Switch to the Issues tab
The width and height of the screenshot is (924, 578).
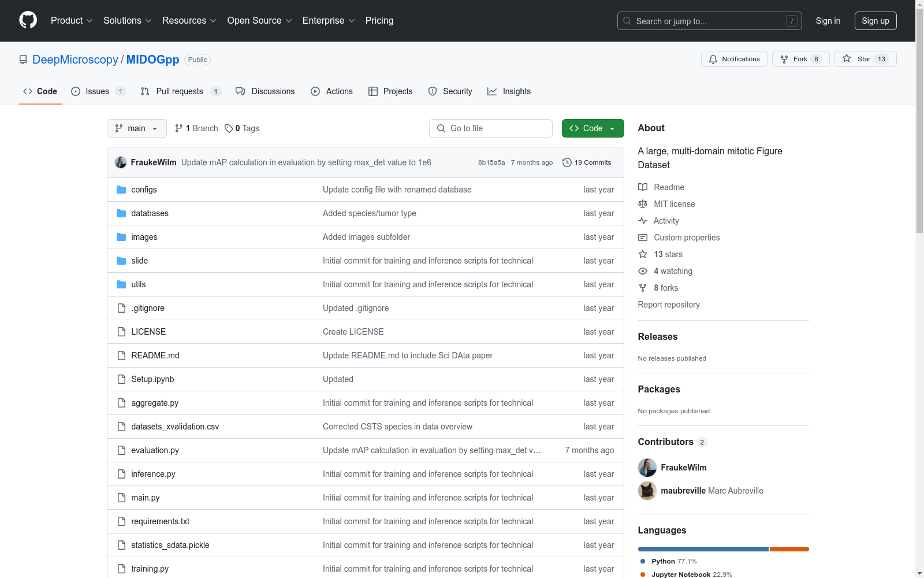click(98, 91)
